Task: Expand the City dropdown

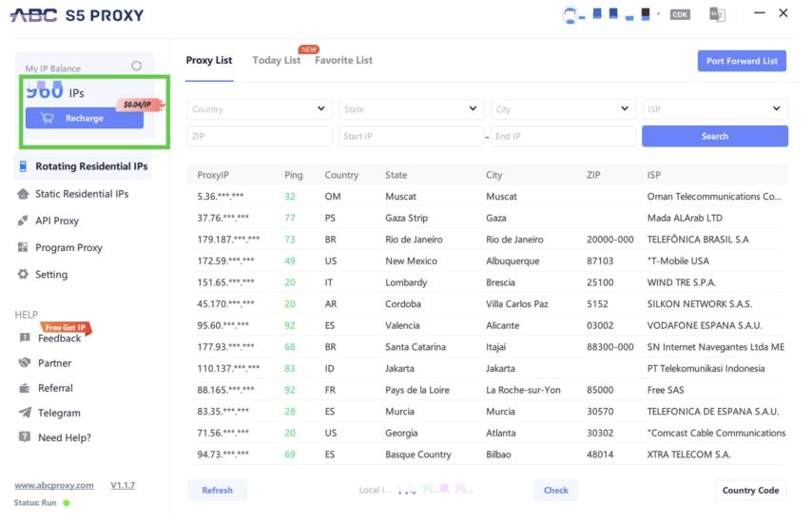Action: click(563, 109)
